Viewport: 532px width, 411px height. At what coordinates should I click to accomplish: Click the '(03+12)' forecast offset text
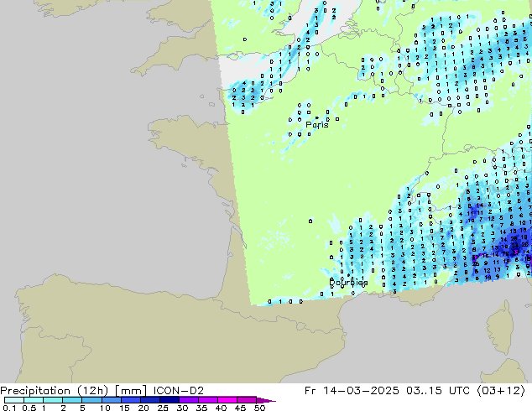(501, 391)
